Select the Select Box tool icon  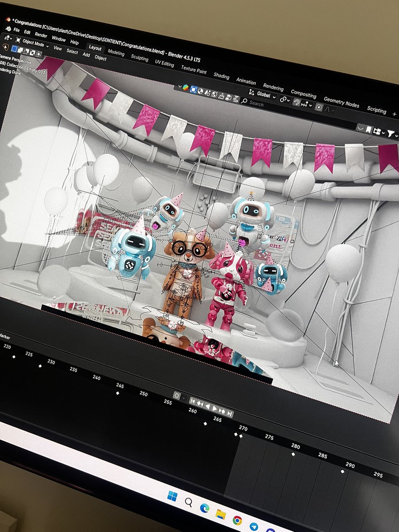6,47
